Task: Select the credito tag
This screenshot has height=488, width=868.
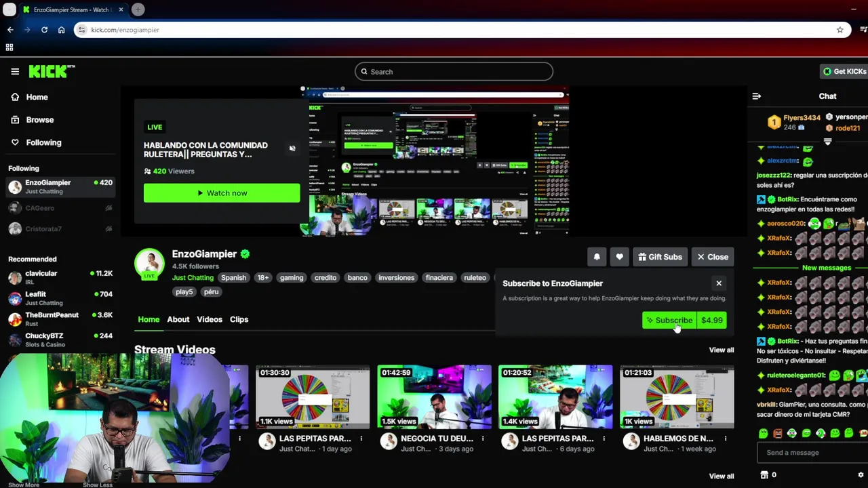Action: pyautogui.click(x=325, y=278)
